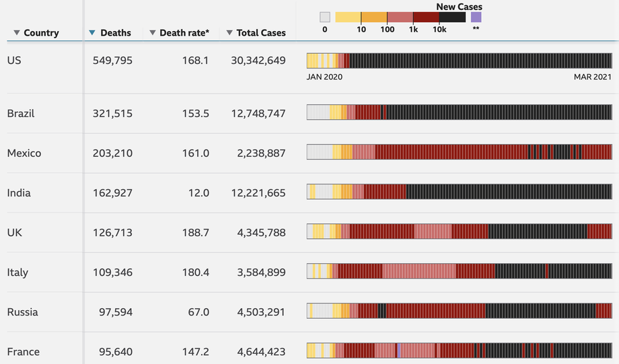Select the purple ** legend swatch

pos(476,17)
